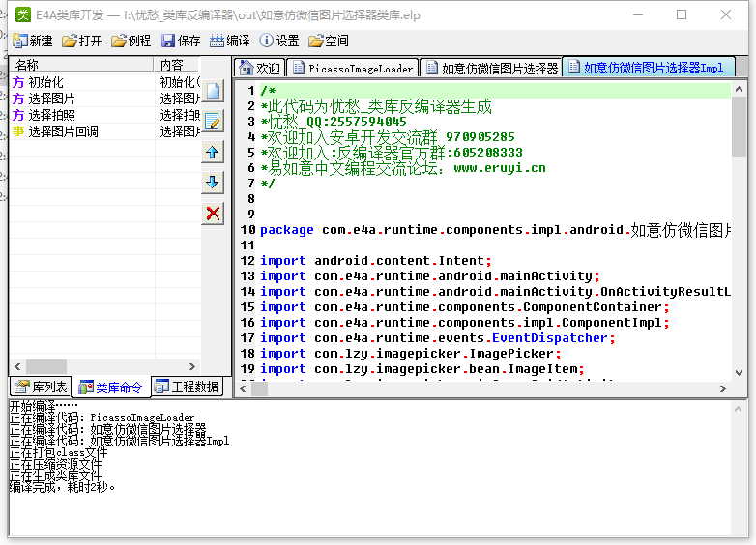Image resolution: width=756 pixels, height=545 pixels.
Task: Click the code editor horizontal scrollbar thumb
Action: pos(259,388)
